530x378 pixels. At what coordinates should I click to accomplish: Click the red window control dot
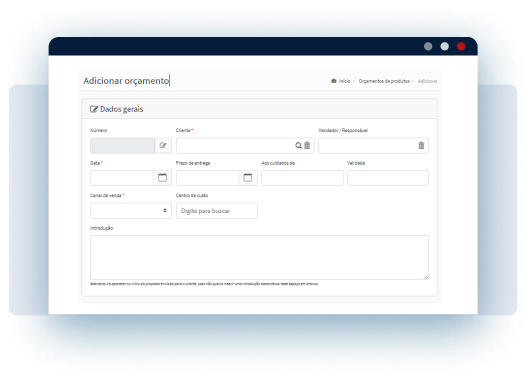coord(461,46)
